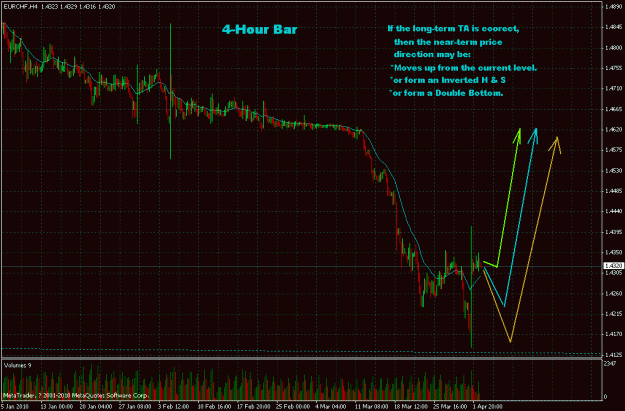Click the EURCHF,H4 symbol header text
This screenshot has height=411, width=625.
tap(20, 7)
